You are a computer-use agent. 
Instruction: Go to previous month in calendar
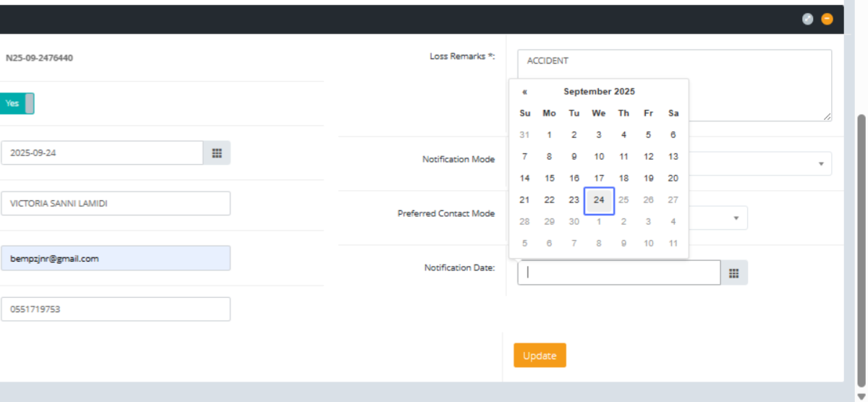click(x=524, y=92)
